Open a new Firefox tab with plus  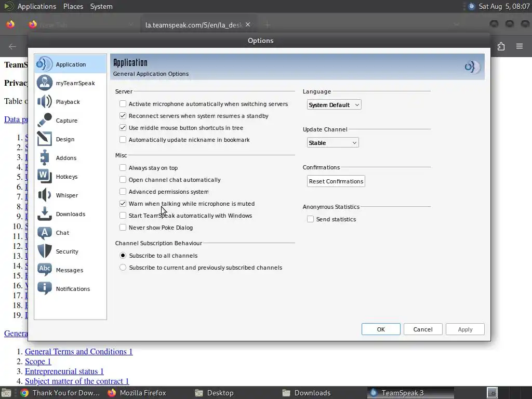268,25
